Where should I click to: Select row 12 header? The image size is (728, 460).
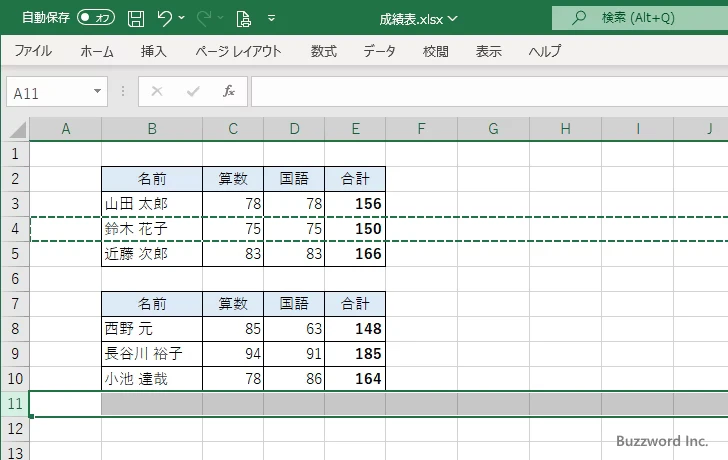point(15,429)
